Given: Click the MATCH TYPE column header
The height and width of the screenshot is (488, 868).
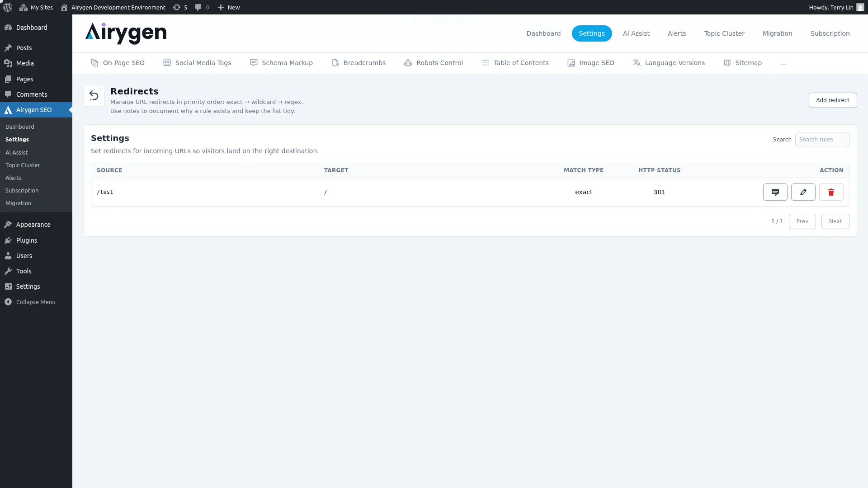Looking at the screenshot, I should (x=584, y=170).
